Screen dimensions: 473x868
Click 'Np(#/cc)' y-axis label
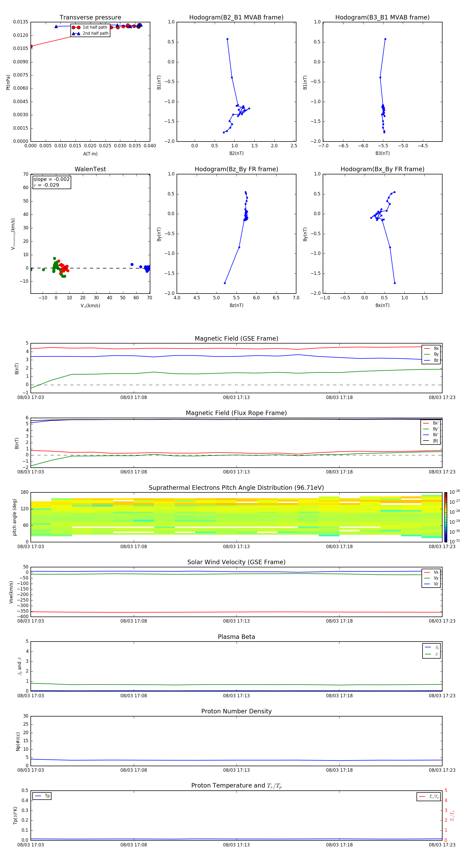pyautogui.click(x=18, y=741)
